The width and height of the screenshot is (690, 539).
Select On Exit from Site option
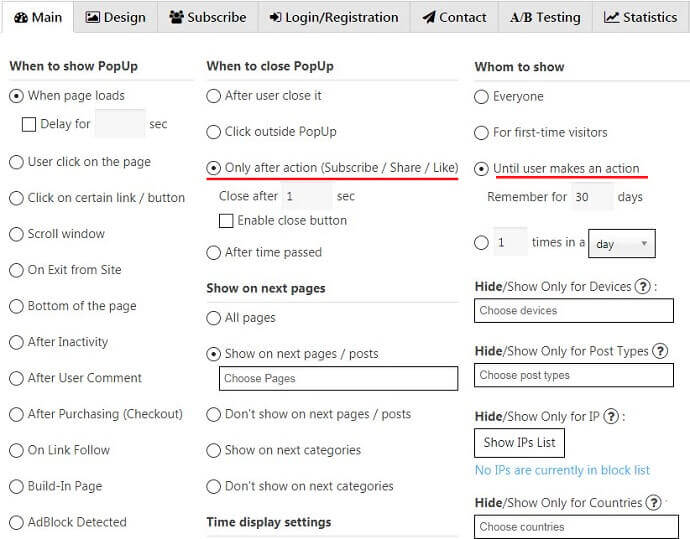click(x=16, y=270)
